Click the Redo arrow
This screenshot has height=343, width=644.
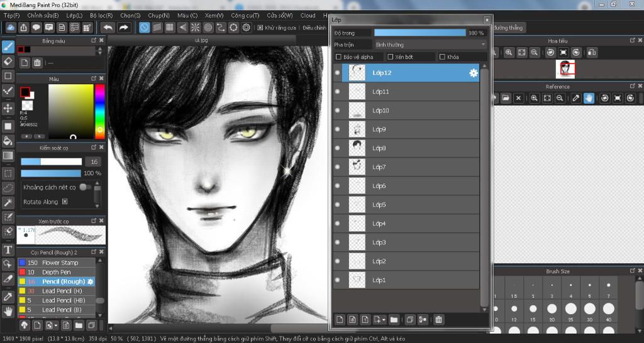tap(123, 28)
